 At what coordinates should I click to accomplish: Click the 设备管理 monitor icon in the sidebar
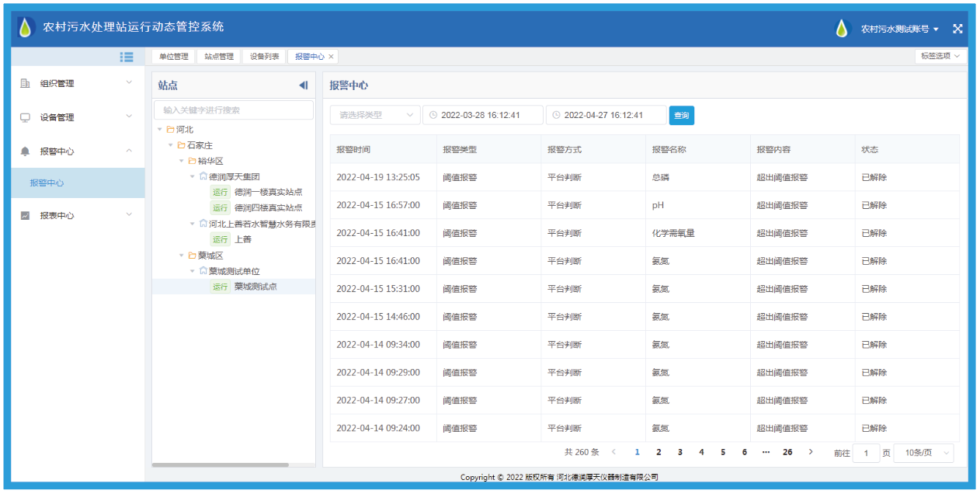(x=25, y=117)
